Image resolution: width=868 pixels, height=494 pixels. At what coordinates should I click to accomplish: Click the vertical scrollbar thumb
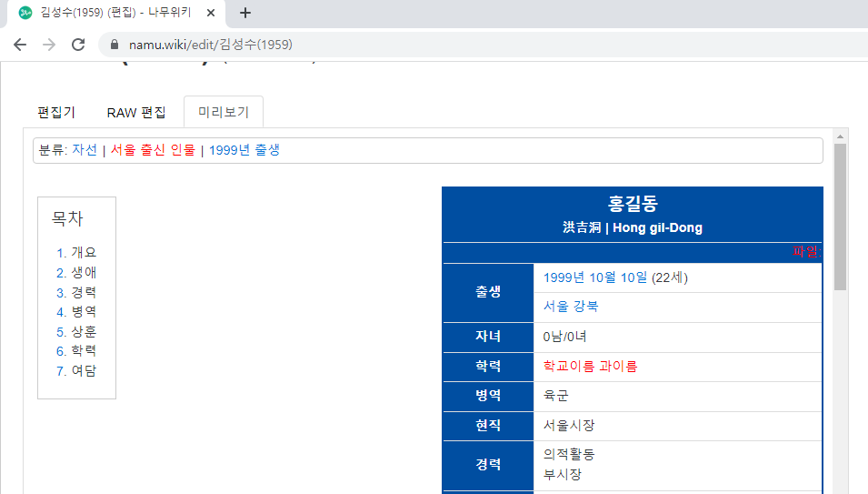tap(841, 217)
